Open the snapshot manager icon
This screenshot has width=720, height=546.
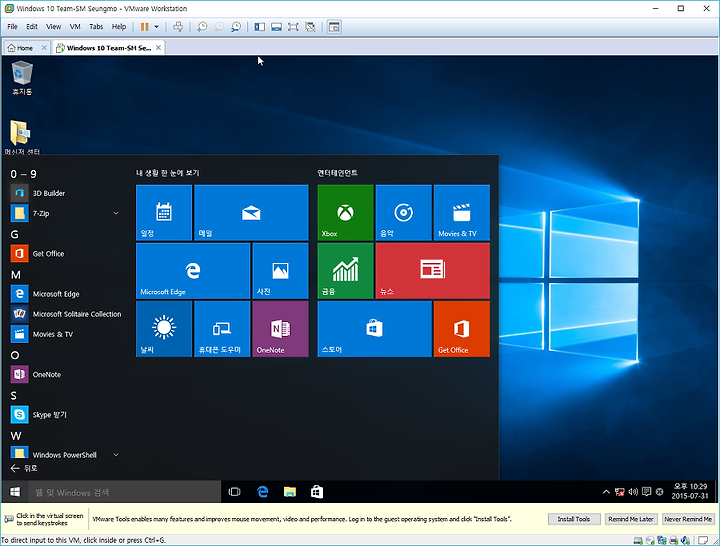(236, 27)
